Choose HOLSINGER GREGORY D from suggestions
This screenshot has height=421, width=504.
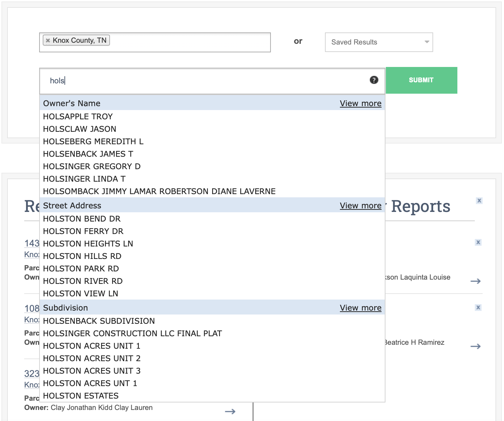pos(92,167)
